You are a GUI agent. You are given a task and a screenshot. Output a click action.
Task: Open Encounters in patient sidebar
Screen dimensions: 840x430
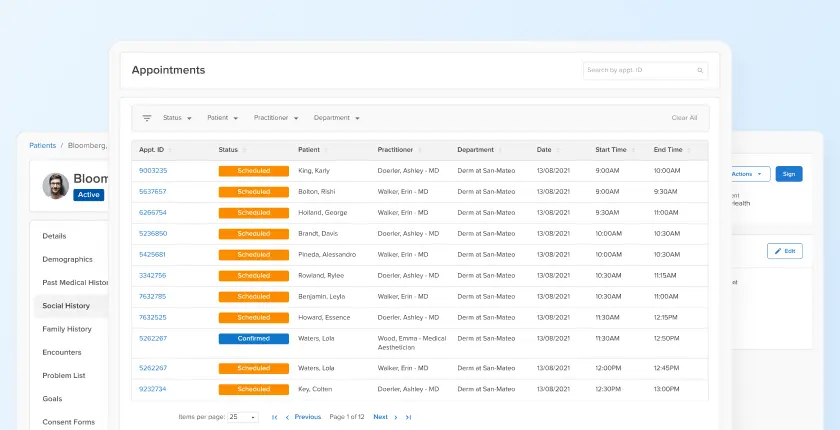[x=62, y=352]
